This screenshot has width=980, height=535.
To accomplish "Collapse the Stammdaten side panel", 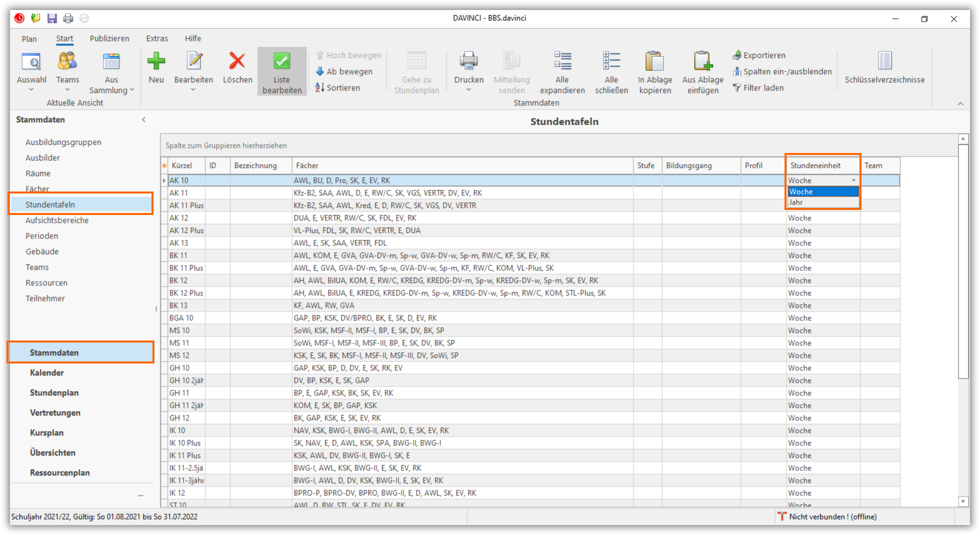I will (143, 119).
